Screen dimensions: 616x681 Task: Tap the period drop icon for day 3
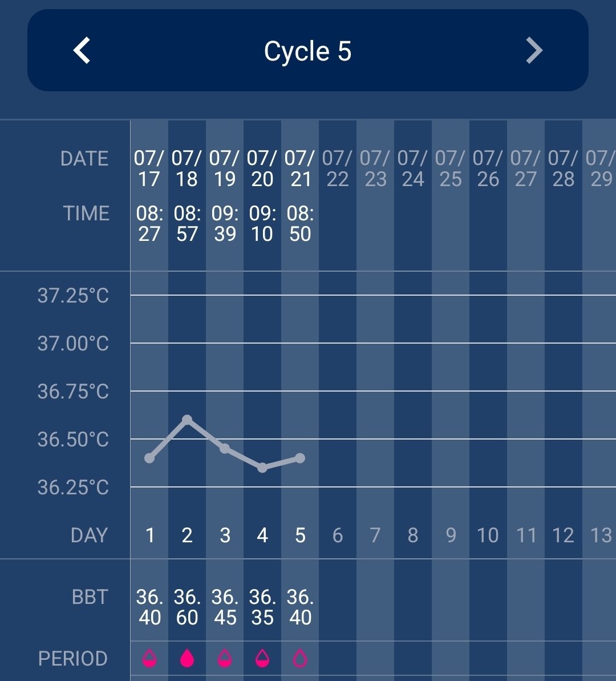point(225,659)
